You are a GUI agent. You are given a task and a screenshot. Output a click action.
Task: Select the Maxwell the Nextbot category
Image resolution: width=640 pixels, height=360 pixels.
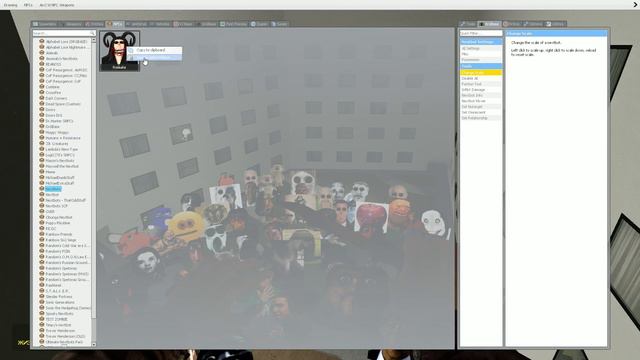coord(62,166)
